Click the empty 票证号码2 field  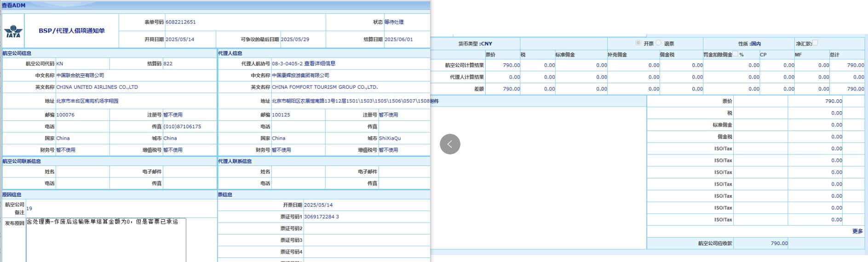pos(366,228)
